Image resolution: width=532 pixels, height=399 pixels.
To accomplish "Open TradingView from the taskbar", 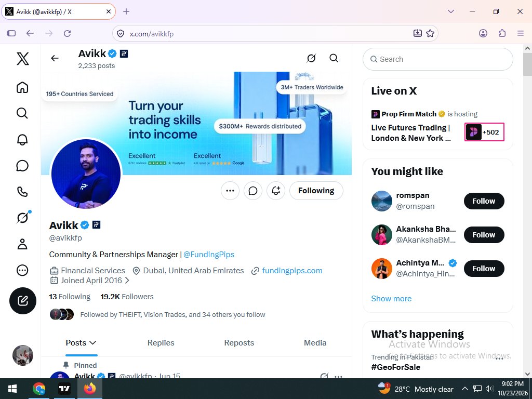I will tap(64, 389).
